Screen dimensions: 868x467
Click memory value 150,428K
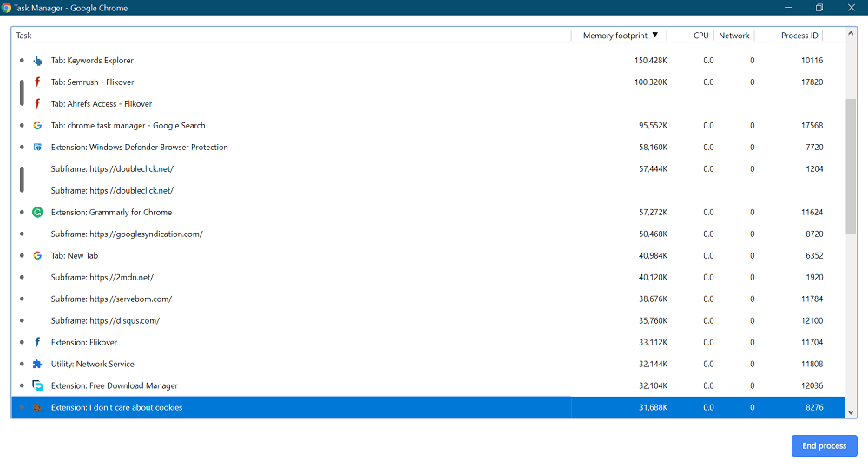pyautogui.click(x=650, y=60)
